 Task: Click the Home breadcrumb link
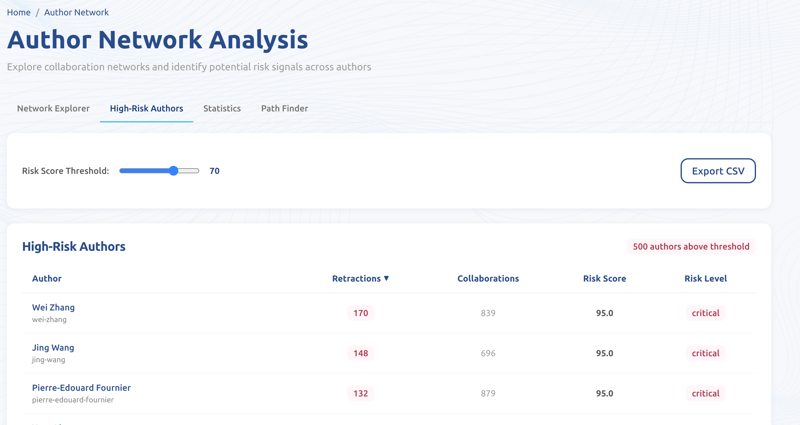point(19,12)
